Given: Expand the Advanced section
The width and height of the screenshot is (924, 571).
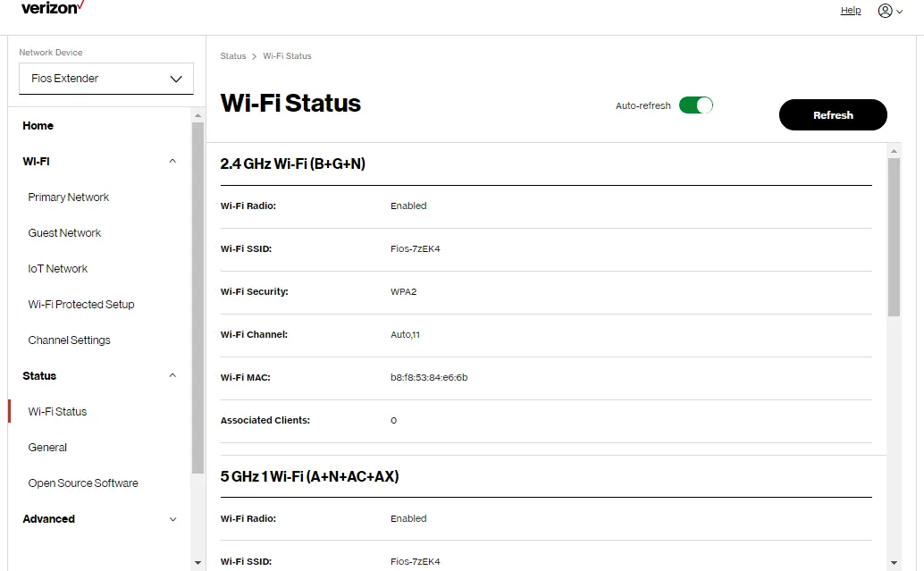Looking at the screenshot, I should (172, 519).
